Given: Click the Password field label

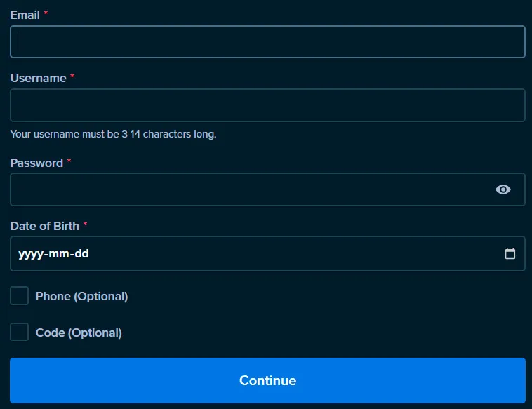Looking at the screenshot, I should coord(36,163).
